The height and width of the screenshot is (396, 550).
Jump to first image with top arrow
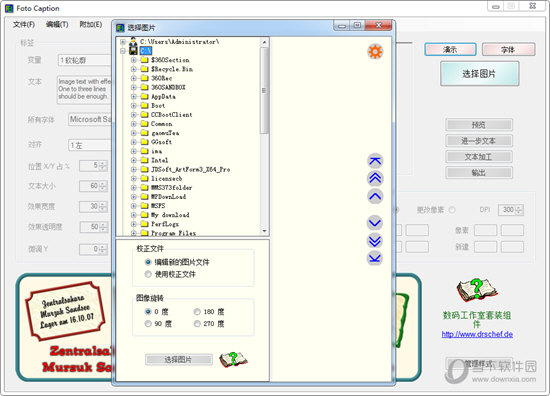click(x=375, y=161)
